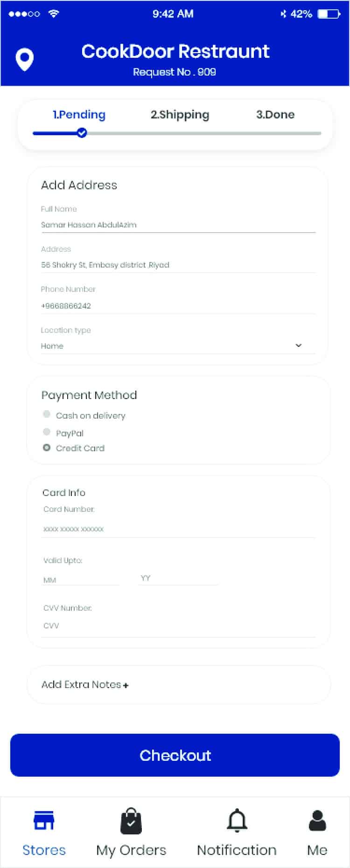Click the progress bar checkmark marker

click(82, 133)
